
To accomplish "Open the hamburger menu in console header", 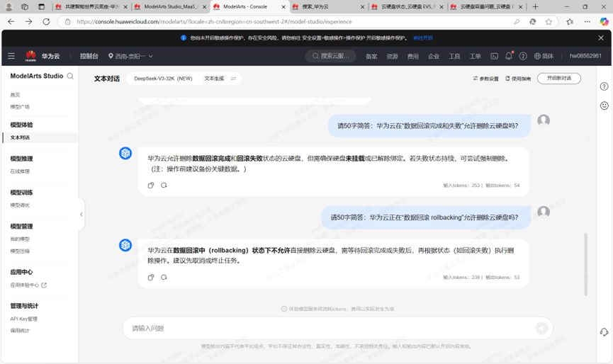I will (x=11, y=56).
